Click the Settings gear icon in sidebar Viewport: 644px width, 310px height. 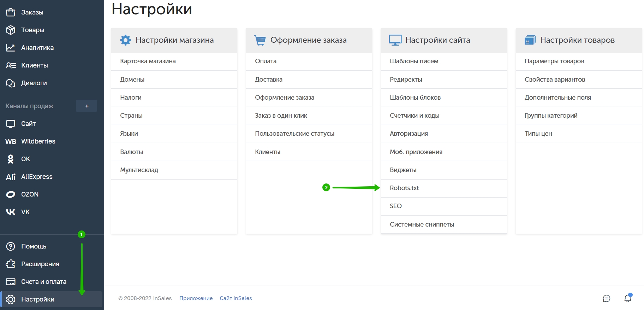pyautogui.click(x=11, y=299)
